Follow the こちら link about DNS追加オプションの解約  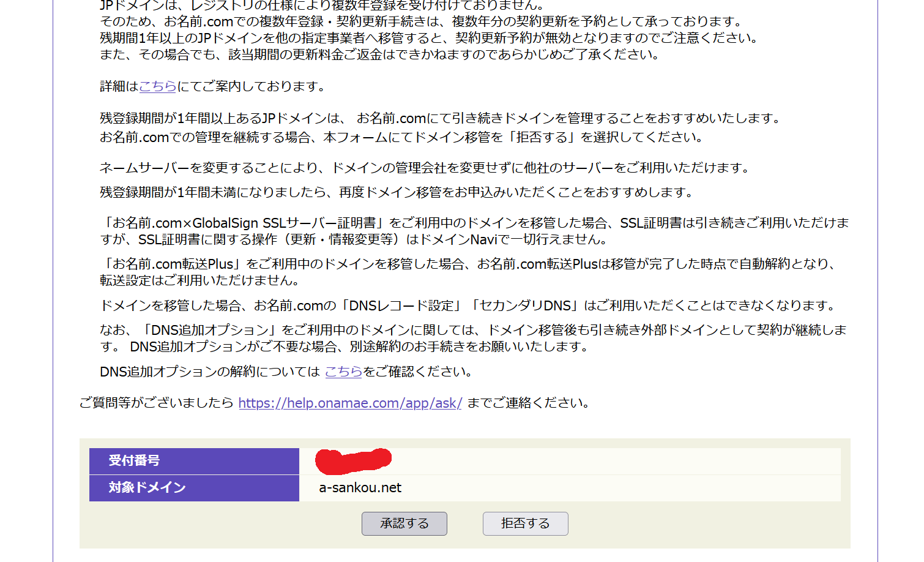[343, 372]
